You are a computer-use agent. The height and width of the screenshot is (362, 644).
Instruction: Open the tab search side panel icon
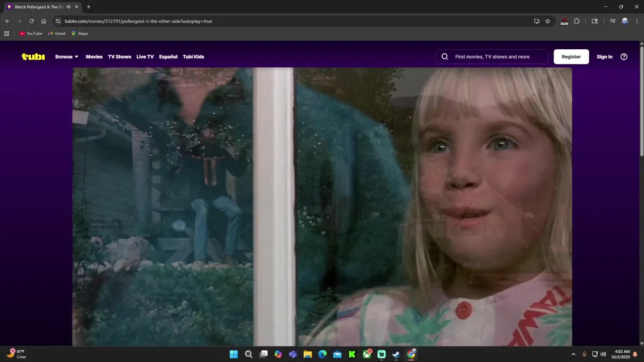(x=595, y=21)
